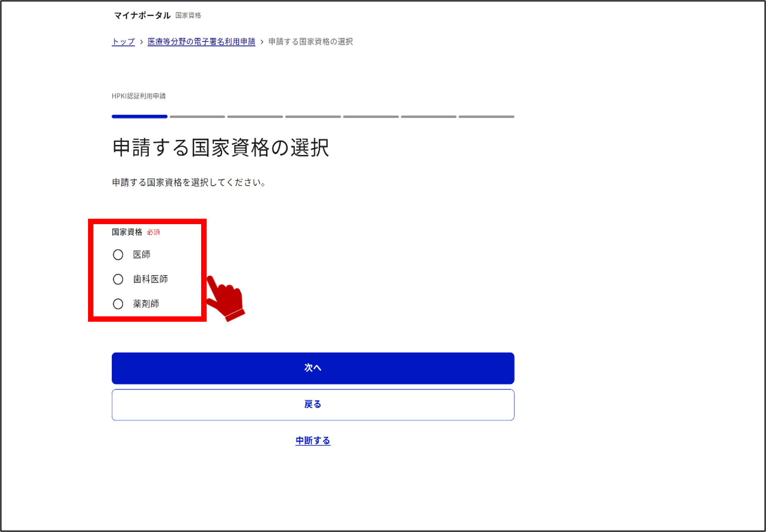Select the 歯科医師 radio button
The image size is (766, 532).
(118, 279)
